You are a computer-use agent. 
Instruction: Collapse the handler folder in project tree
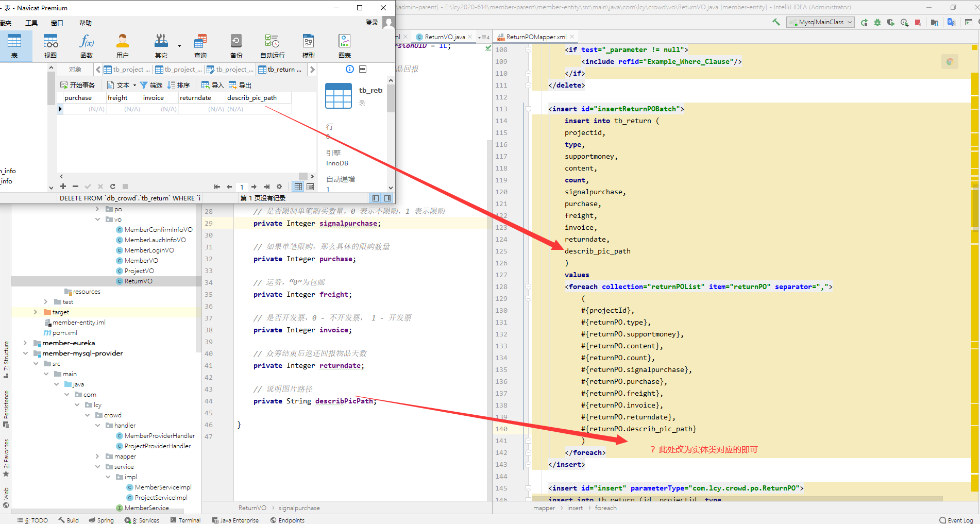(x=98, y=426)
